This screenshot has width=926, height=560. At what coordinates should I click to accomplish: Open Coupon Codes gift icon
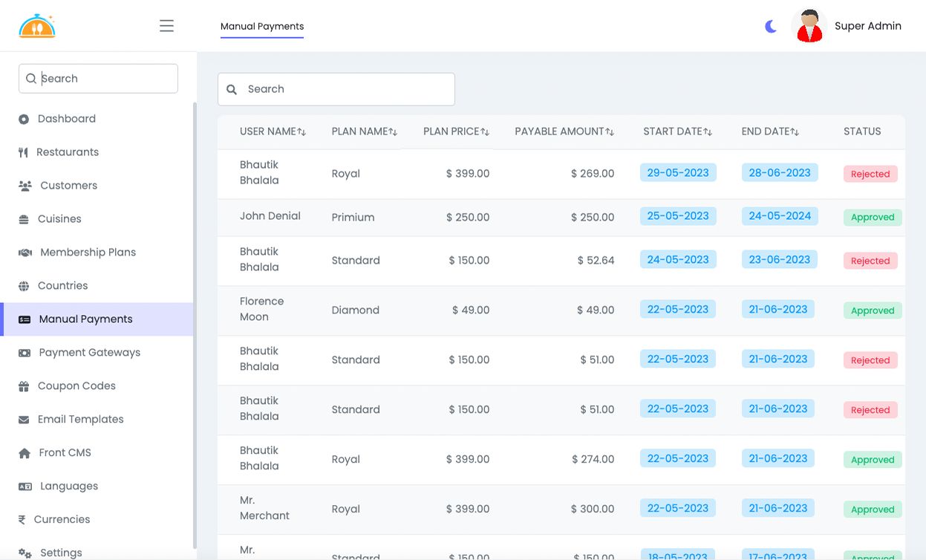coord(24,386)
